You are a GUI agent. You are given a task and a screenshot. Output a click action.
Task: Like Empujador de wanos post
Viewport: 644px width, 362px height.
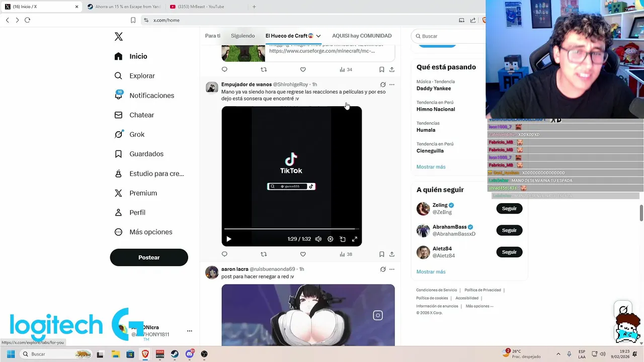(303, 254)
